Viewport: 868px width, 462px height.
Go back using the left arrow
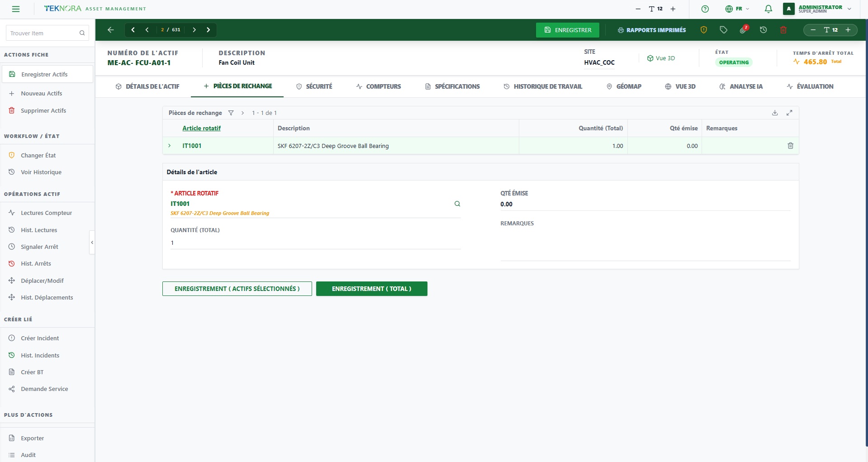pyautogui.click(x=111, y=30)
